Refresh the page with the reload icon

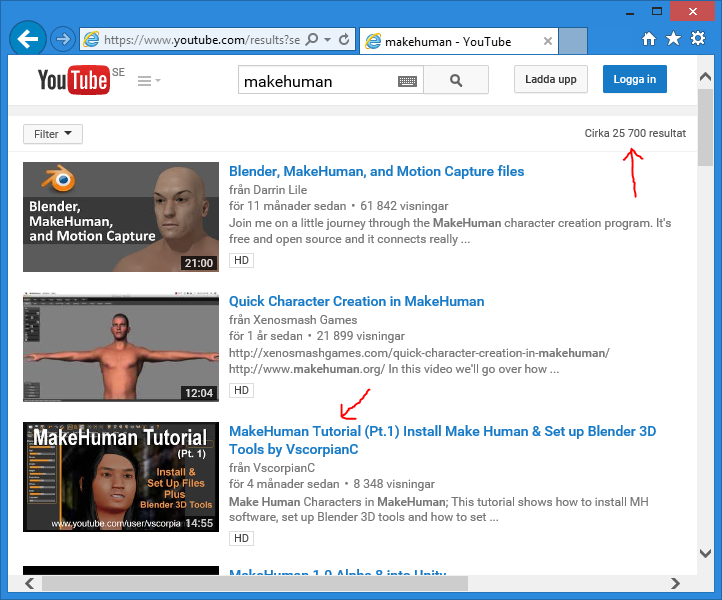(344, 40)
